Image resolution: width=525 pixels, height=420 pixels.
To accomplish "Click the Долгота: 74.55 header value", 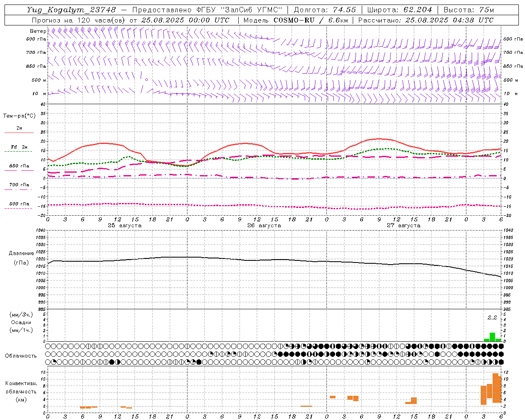I will [x=325, y=10].
